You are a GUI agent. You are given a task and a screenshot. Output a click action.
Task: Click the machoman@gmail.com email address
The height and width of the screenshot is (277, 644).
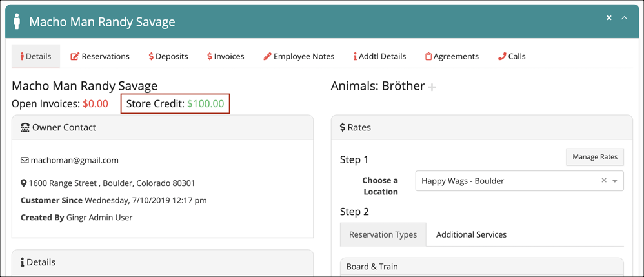point(74,160)
